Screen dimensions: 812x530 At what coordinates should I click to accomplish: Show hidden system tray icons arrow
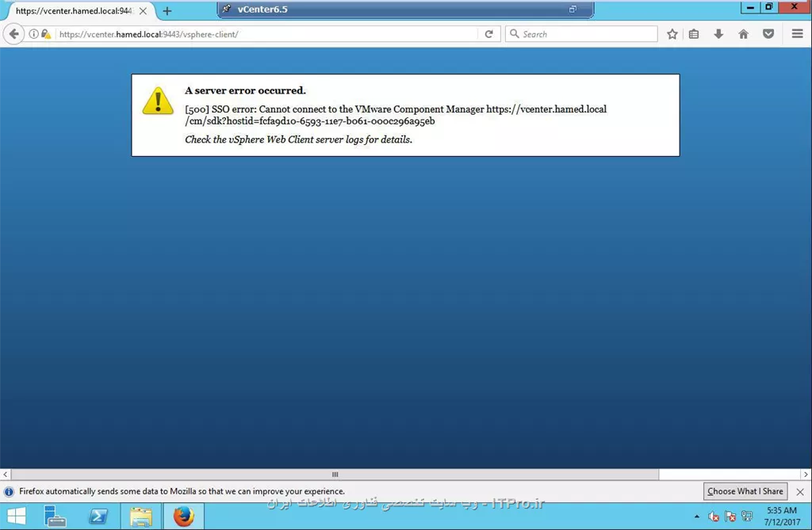696,517
